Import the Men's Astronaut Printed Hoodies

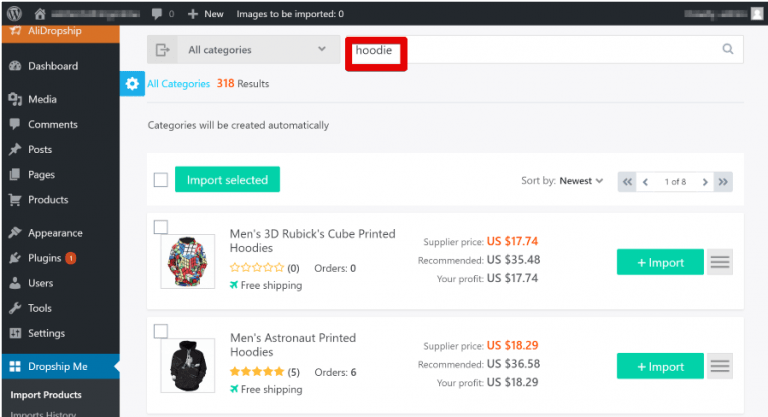pyautogui.click(x=660, y=366)
